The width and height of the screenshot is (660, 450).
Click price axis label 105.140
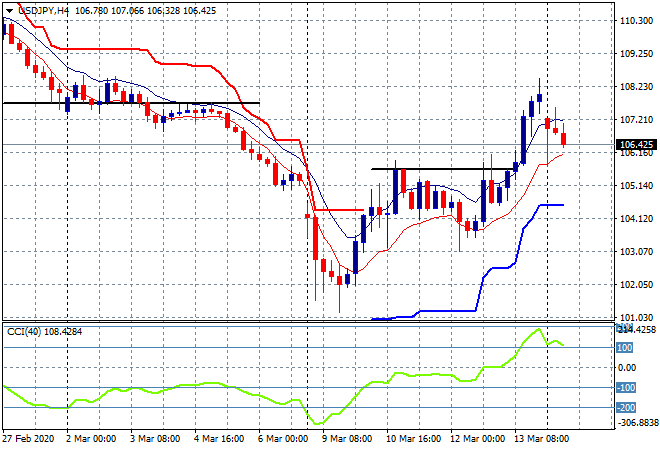636,186
